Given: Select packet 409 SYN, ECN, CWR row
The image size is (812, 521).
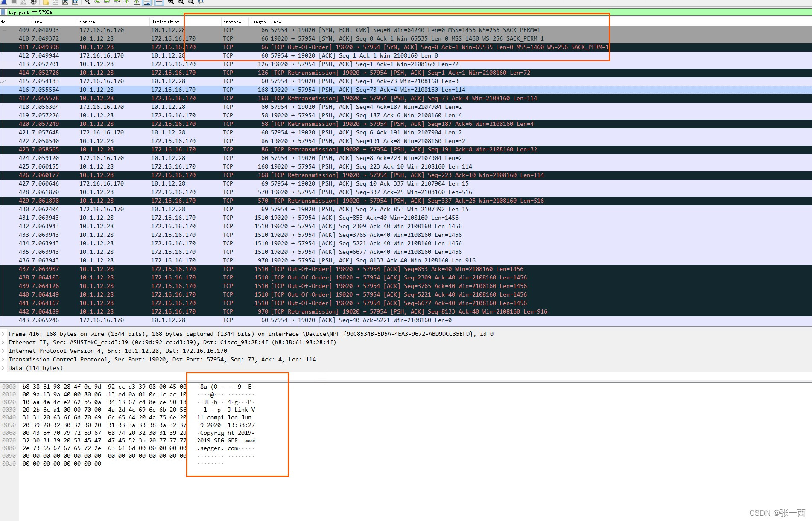Looking at the screenshot, I should tap(406, 30).
